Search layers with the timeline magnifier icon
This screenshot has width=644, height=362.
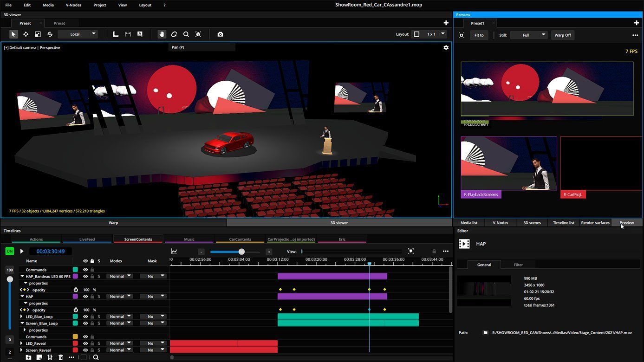click(x=96, y=357)
